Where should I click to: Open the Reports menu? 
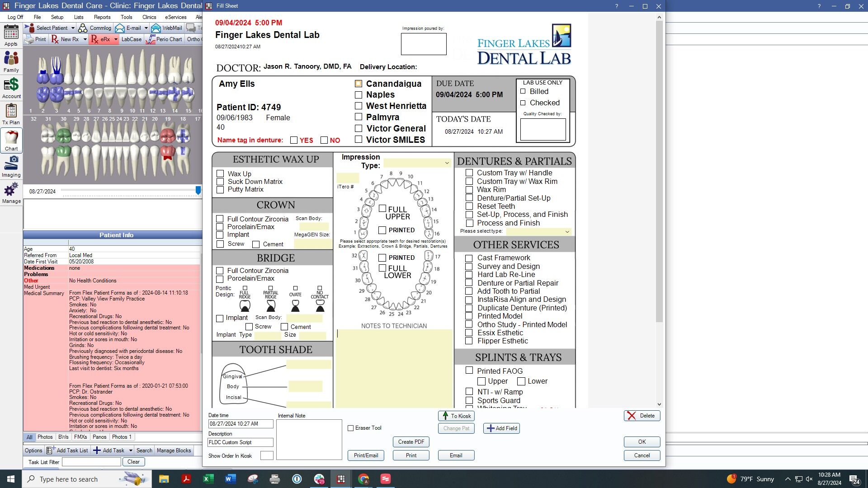[102, 17]
